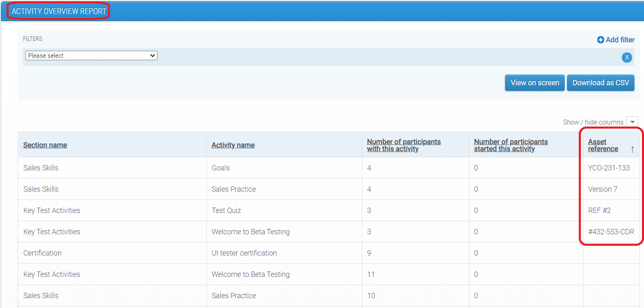Expand the Show / hide columns dropdown
The image size is (644, 308).
632,122
